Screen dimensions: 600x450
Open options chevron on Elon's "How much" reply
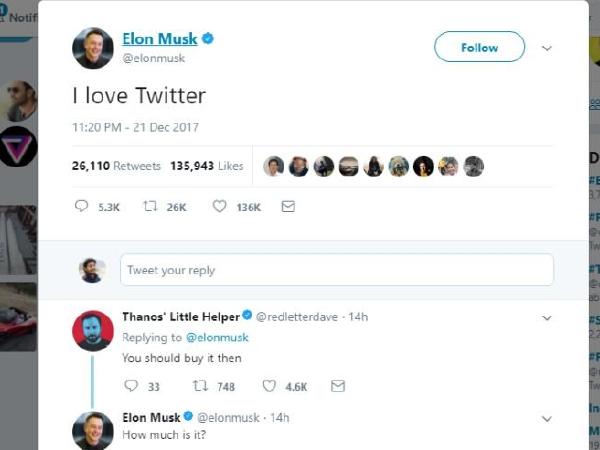coord(547,418)
